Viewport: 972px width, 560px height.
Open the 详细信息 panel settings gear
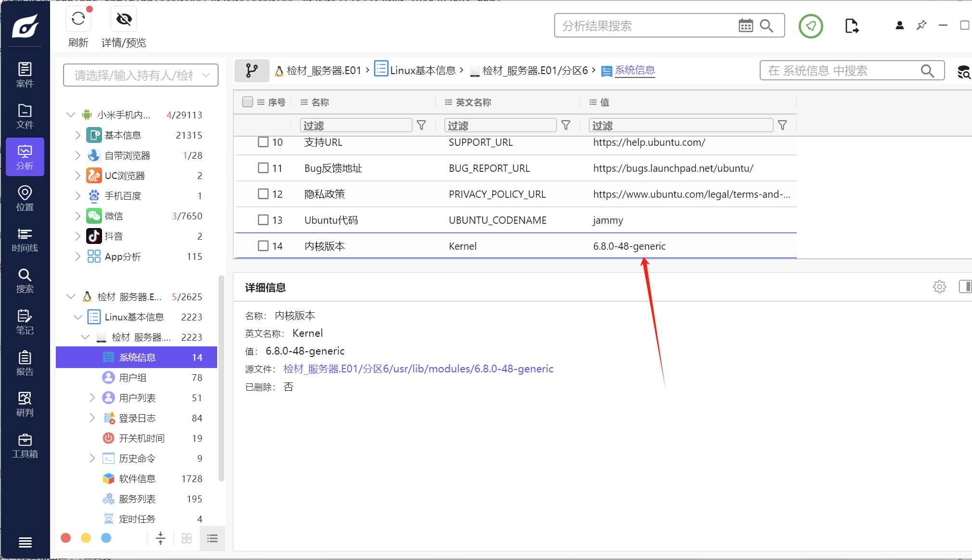point(939,287)
